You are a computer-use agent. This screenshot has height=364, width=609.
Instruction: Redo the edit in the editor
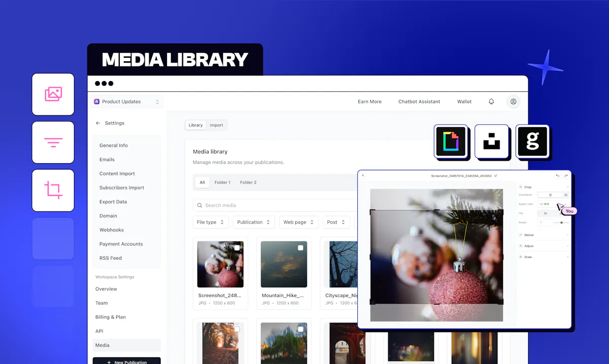point(566,175)
